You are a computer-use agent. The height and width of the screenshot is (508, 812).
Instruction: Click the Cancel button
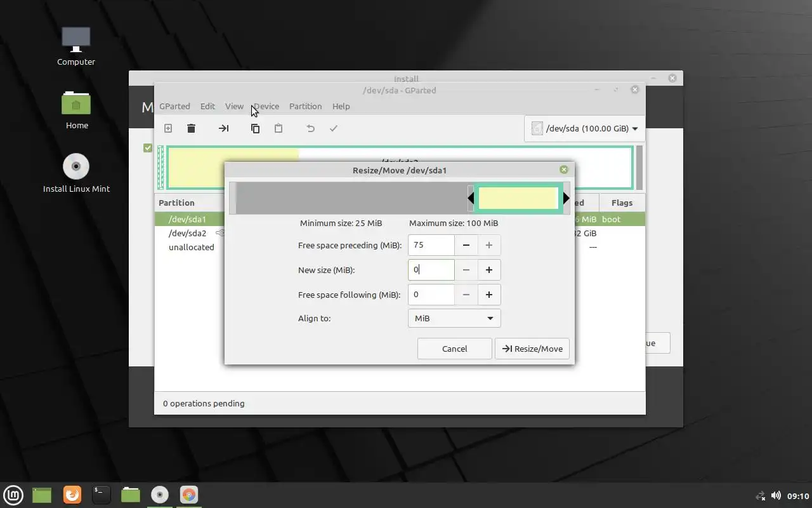(454, 349)
